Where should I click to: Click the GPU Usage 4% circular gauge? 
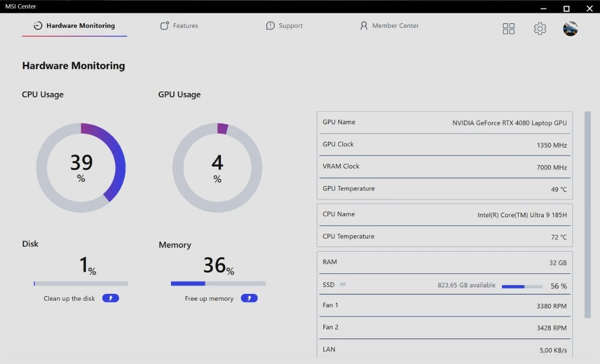pos(217,167)
